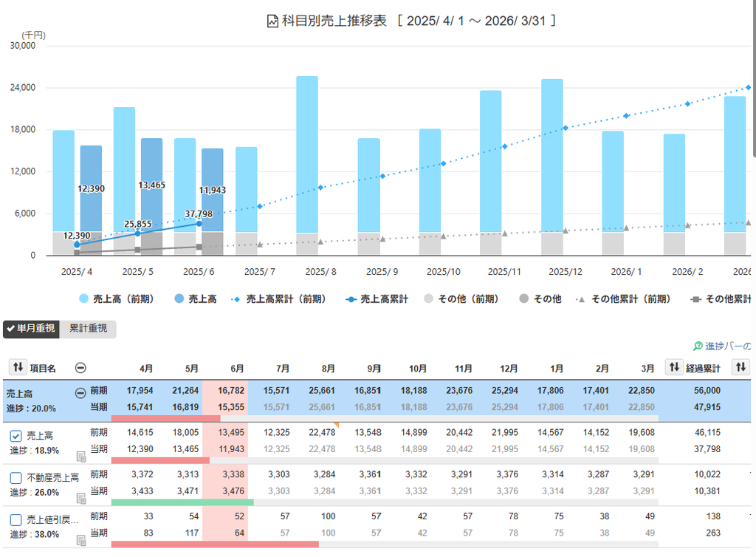
Task: Switch to 累計重視 tab
Action: [x=88, y=329]
